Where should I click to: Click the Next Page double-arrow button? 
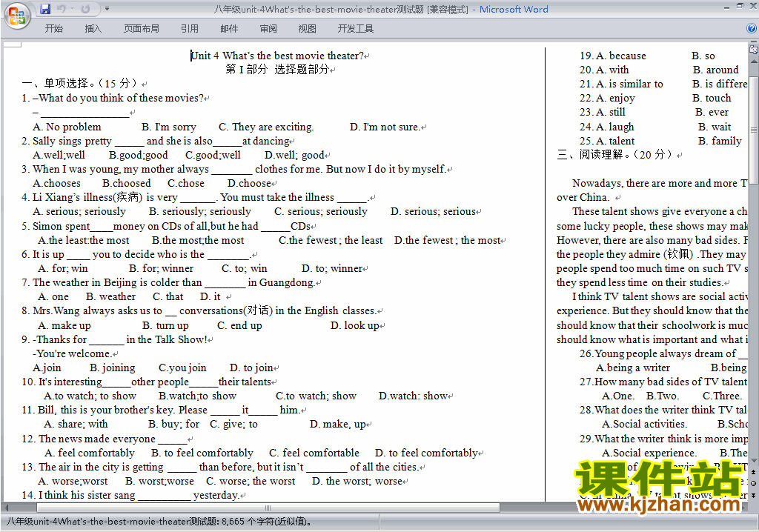(x=754, y=495)
